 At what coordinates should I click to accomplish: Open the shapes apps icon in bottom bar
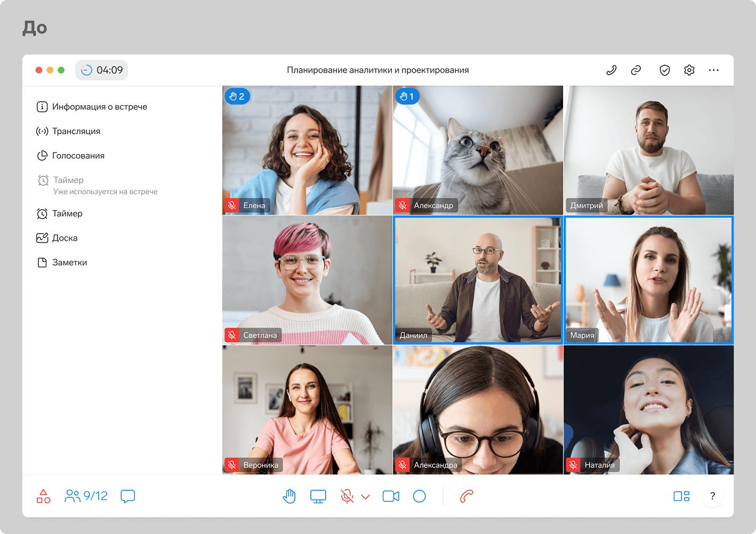[43, 496]
